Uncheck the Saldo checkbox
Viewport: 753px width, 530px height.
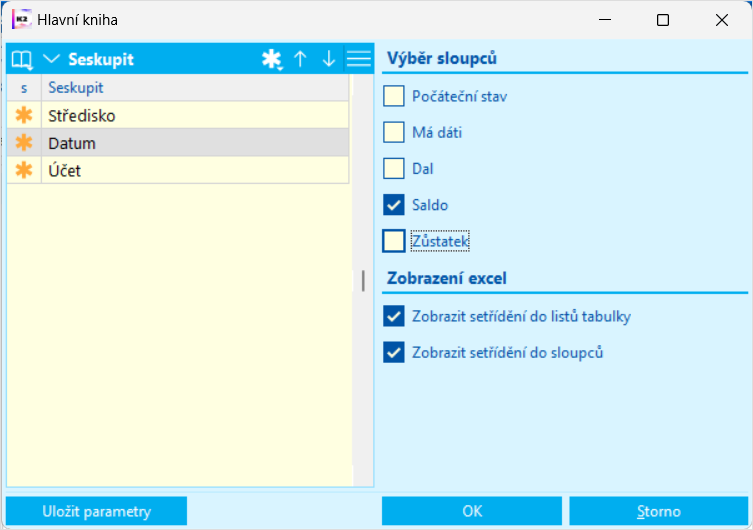[x=394, y=205]
